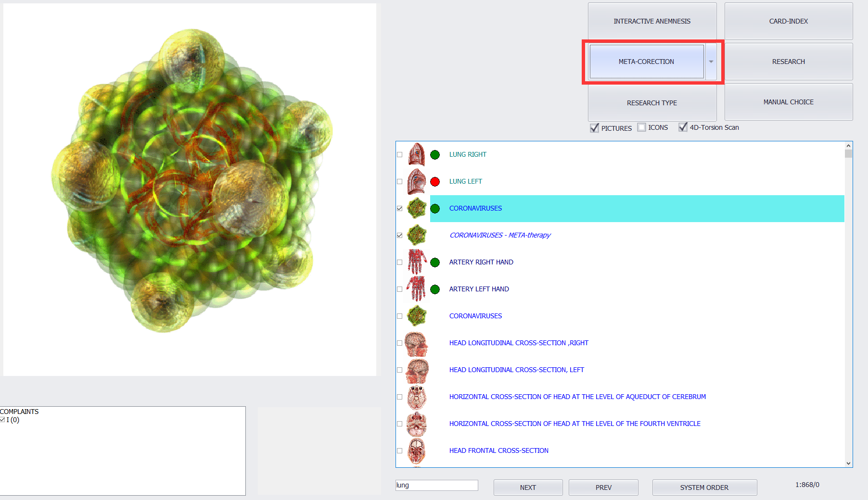Click the Head Longitudinal Cross-Section Right icon
Viewport: 868px width, 500px height.
coord(416,343)
